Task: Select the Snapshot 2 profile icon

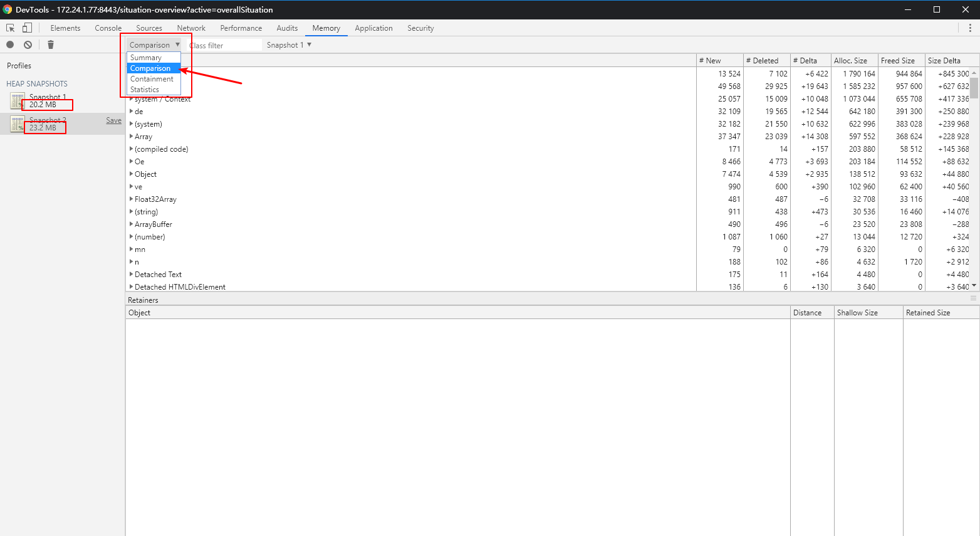Action: point(18,123)
